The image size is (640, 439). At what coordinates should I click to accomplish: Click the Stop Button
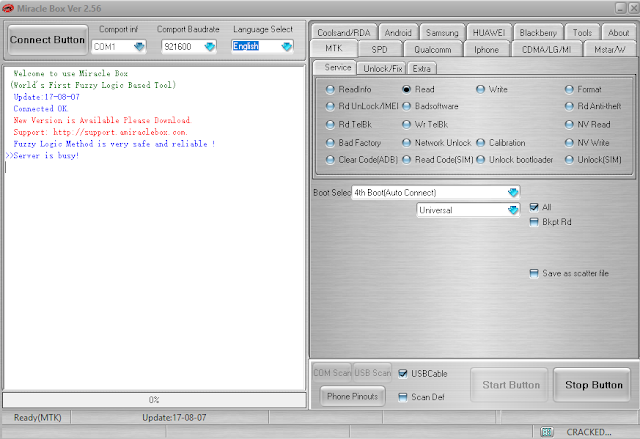tap(593, 385)
